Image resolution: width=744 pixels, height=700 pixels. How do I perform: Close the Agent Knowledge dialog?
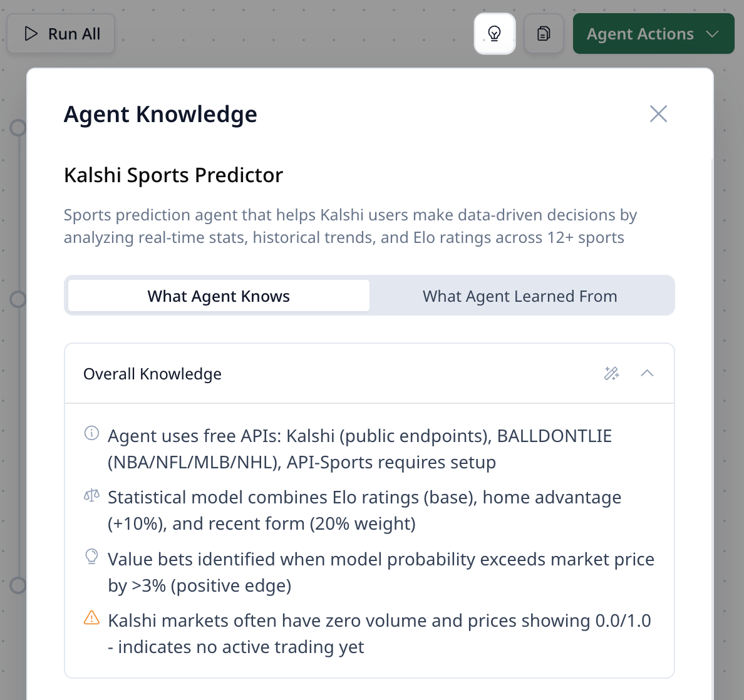click(x=658, y=114)
